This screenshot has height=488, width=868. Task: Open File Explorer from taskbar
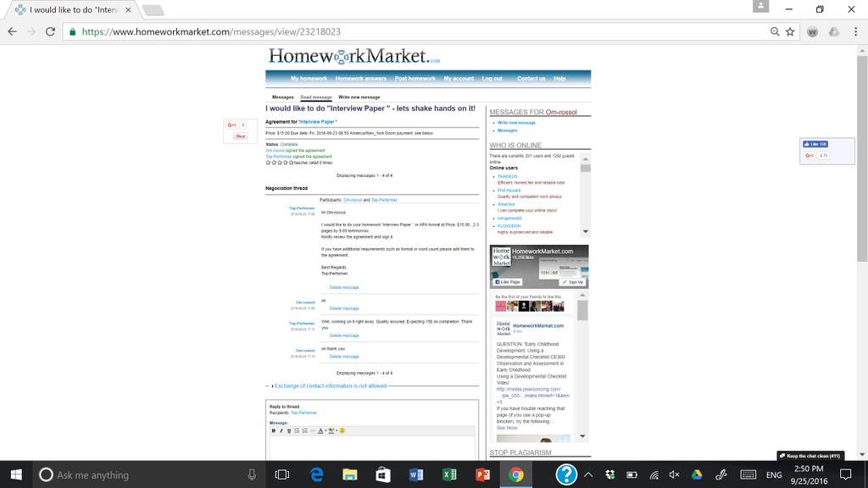pyautogui.click(x=350, y=474)
